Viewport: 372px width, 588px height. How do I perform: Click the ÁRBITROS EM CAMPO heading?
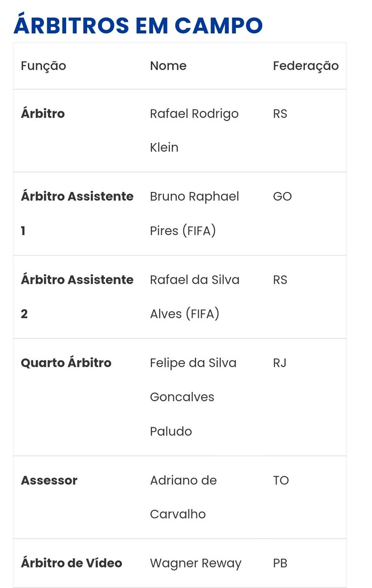138,25
